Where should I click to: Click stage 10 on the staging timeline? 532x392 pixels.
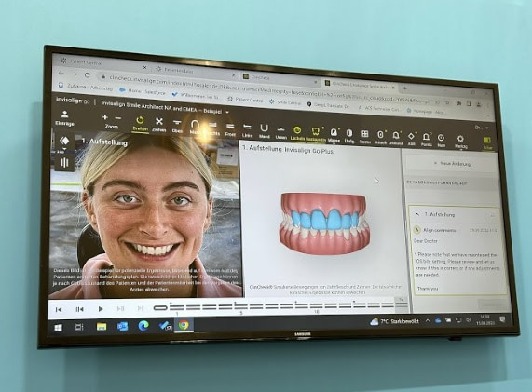pos(317,305)
